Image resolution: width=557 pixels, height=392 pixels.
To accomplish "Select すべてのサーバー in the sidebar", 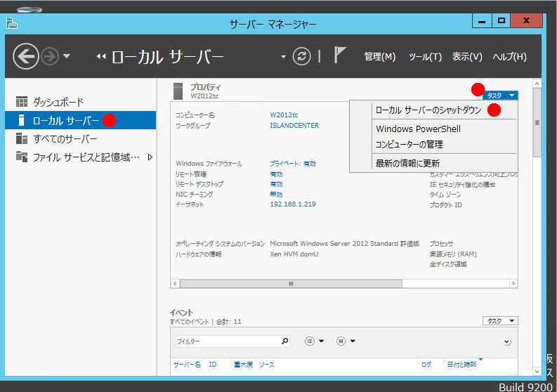I will click(81, 138).
